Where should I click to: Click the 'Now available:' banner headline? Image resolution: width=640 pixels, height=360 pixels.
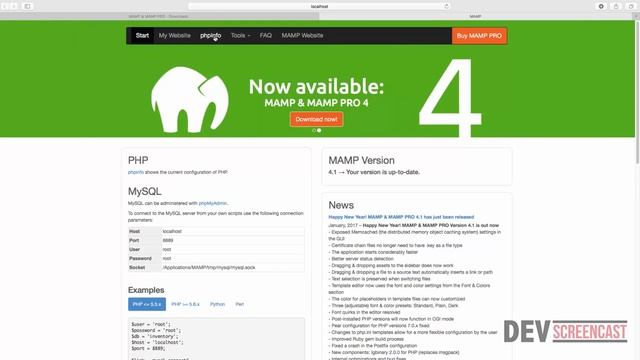pos(316,87)
